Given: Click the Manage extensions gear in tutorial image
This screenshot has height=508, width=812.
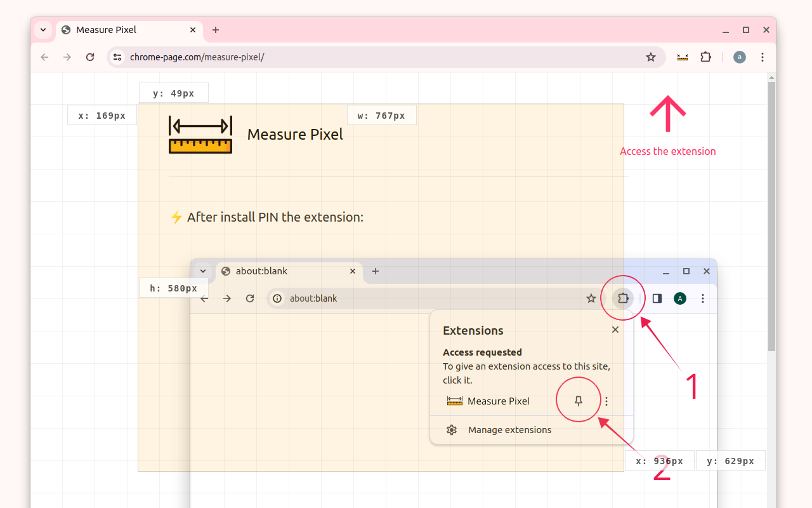Looking at the screenshot, I should (452, 430).
